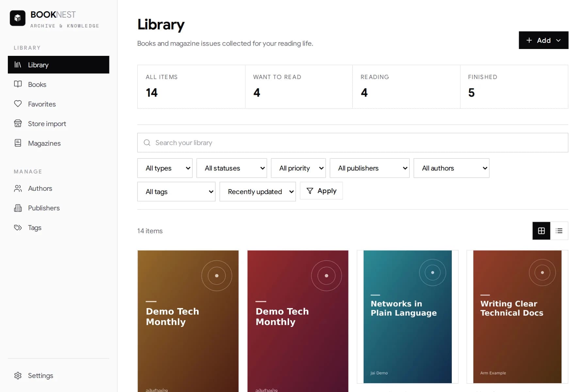Open the All publishers dropdown
The height and width of the screenshot is (392, 588).
(369, 168)
